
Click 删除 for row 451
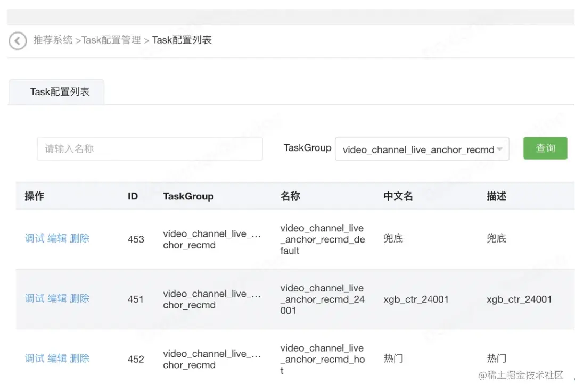coord(79,298)
